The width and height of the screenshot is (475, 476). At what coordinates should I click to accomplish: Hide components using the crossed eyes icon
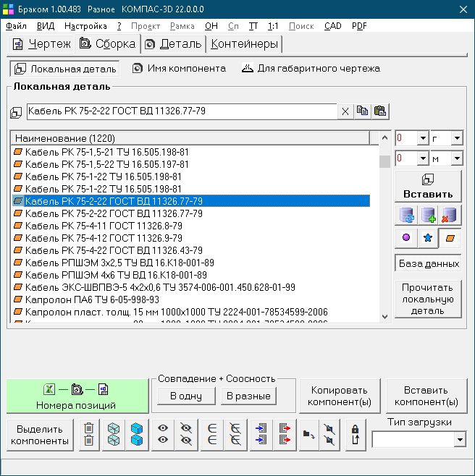186,435
